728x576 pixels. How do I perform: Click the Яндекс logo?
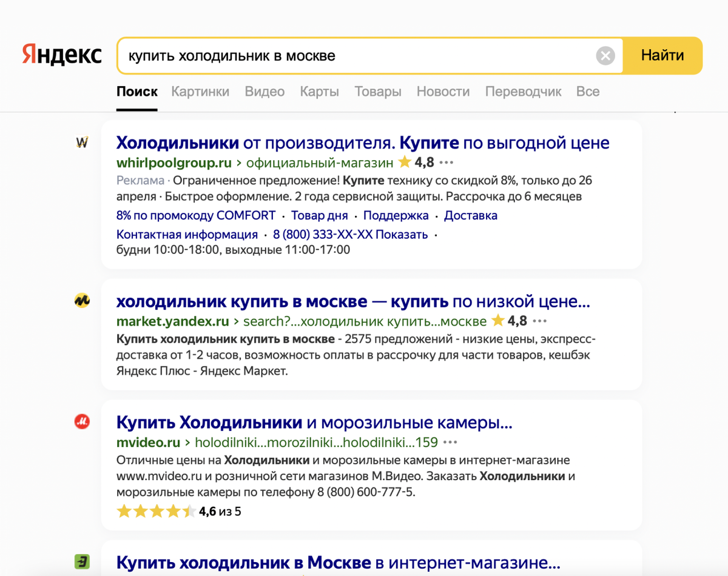(x=61, y=55)
